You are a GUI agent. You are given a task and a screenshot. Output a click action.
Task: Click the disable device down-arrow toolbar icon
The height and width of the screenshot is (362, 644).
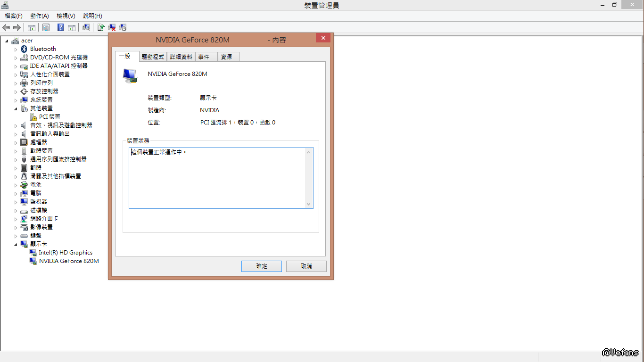click(x=123, y=28)
